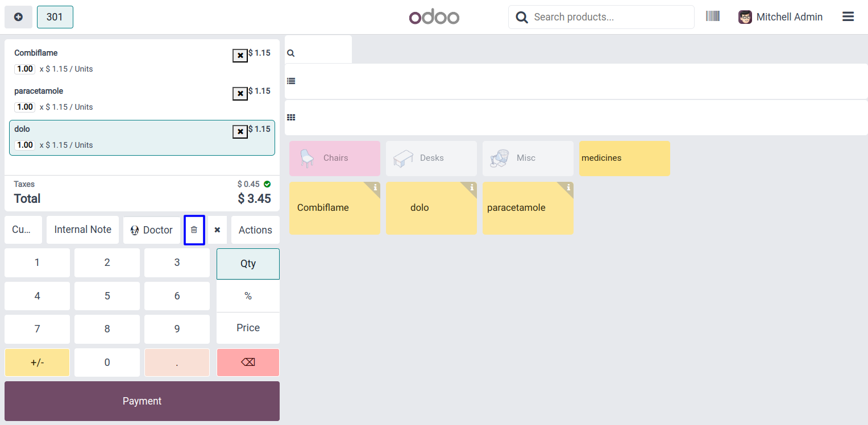Open the medicines category

624,158
